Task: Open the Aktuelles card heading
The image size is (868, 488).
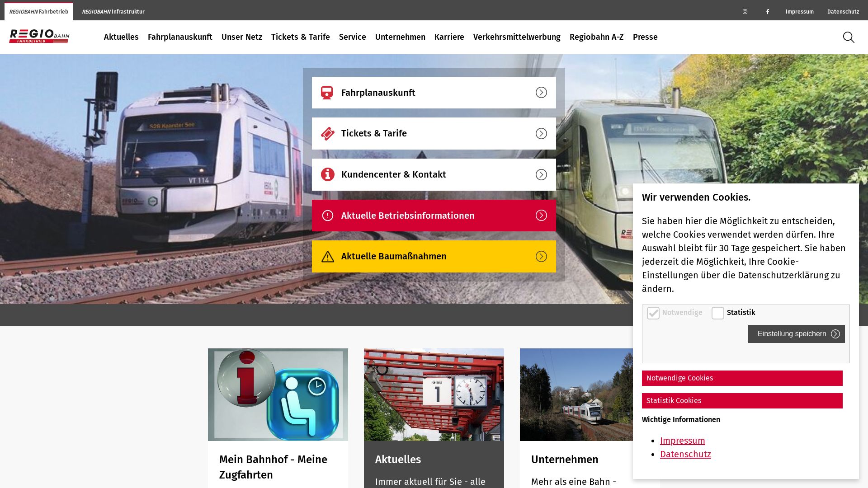Action: coord(398,460)
